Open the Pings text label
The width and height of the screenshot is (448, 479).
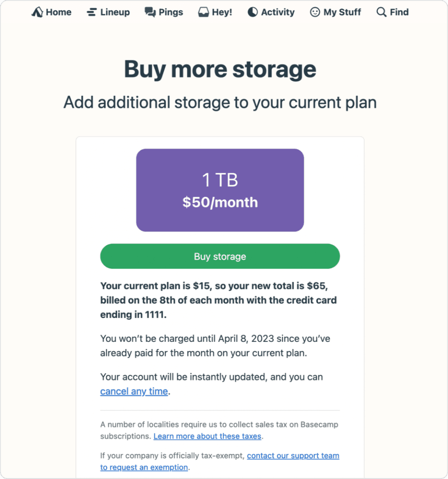click(171, 13)
